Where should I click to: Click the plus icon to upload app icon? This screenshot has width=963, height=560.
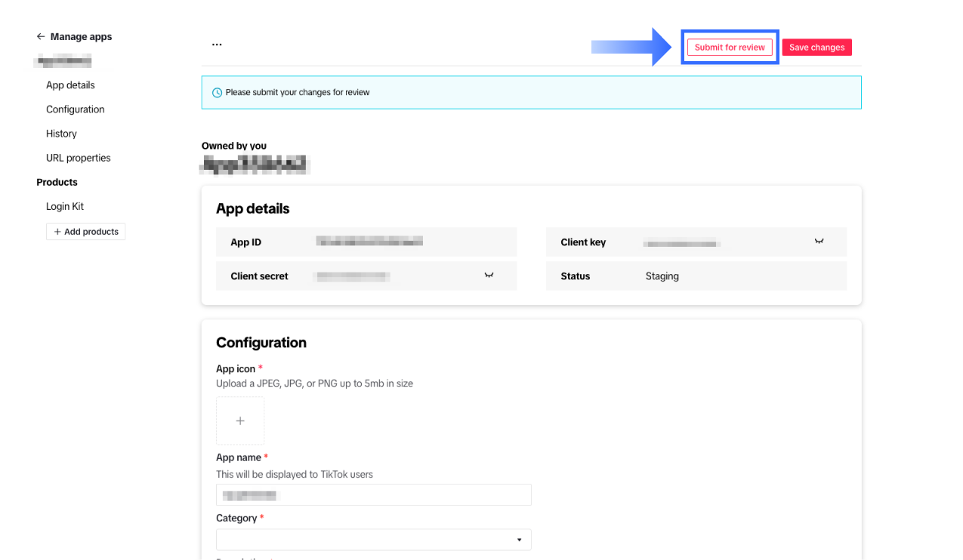coord(240,421)
